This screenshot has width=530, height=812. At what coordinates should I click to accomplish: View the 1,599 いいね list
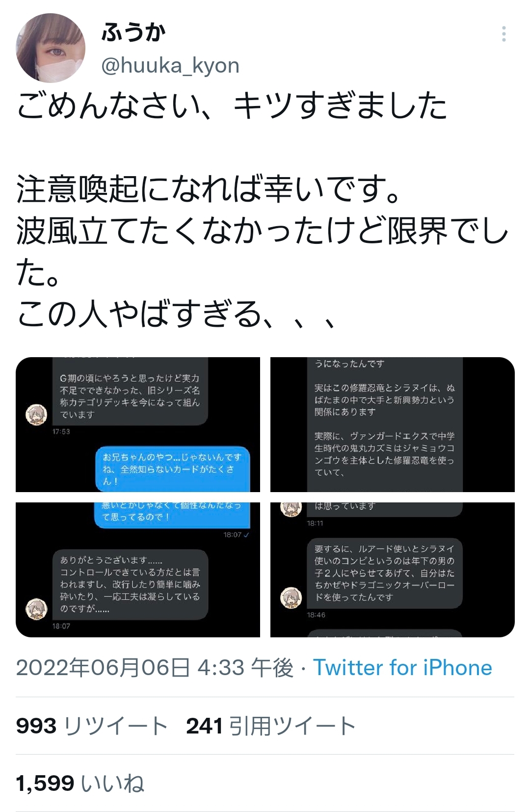click(80, 783)
